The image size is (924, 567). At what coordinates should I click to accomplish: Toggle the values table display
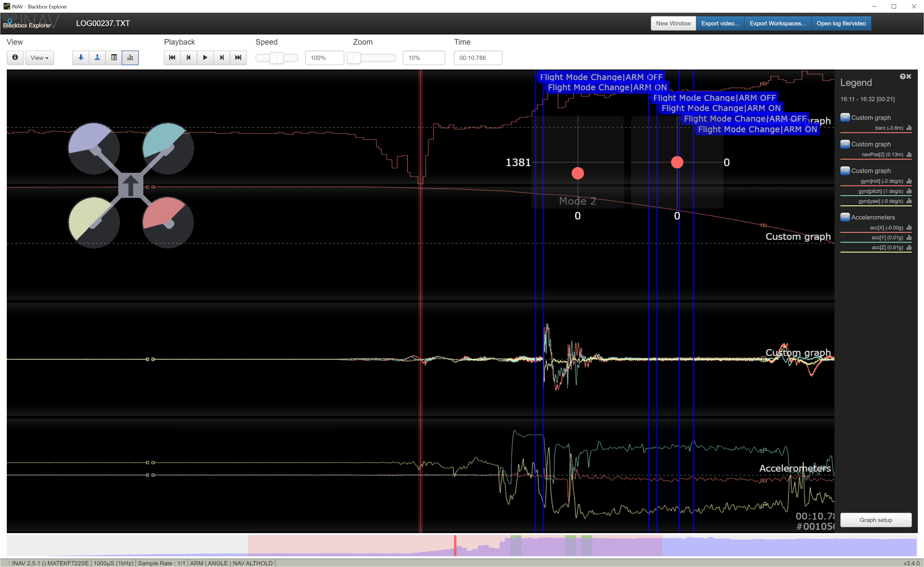click(114, 58)
